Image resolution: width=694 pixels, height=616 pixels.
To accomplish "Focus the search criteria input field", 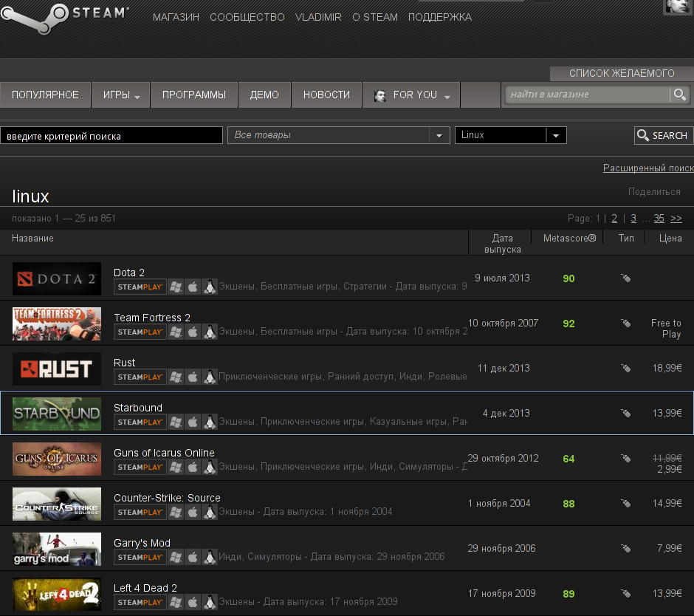I will pyautogui.click(x=111, y=135).
